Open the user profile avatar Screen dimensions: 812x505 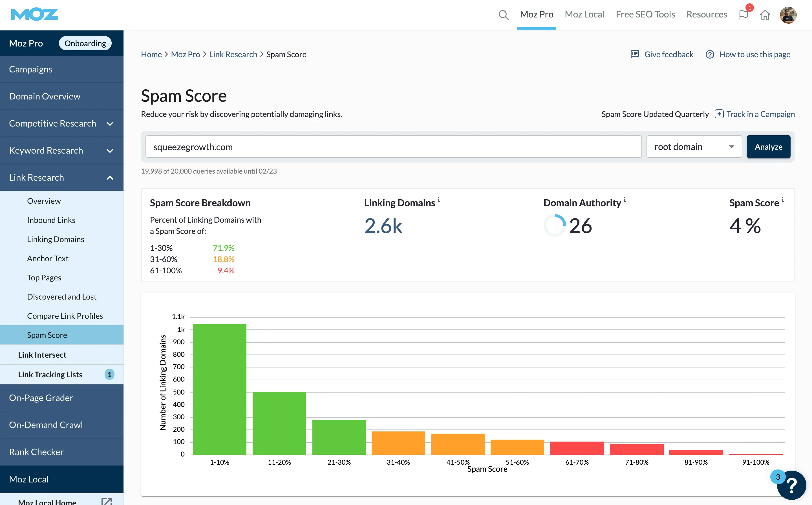pyautogui.click(x=788, y=15)
